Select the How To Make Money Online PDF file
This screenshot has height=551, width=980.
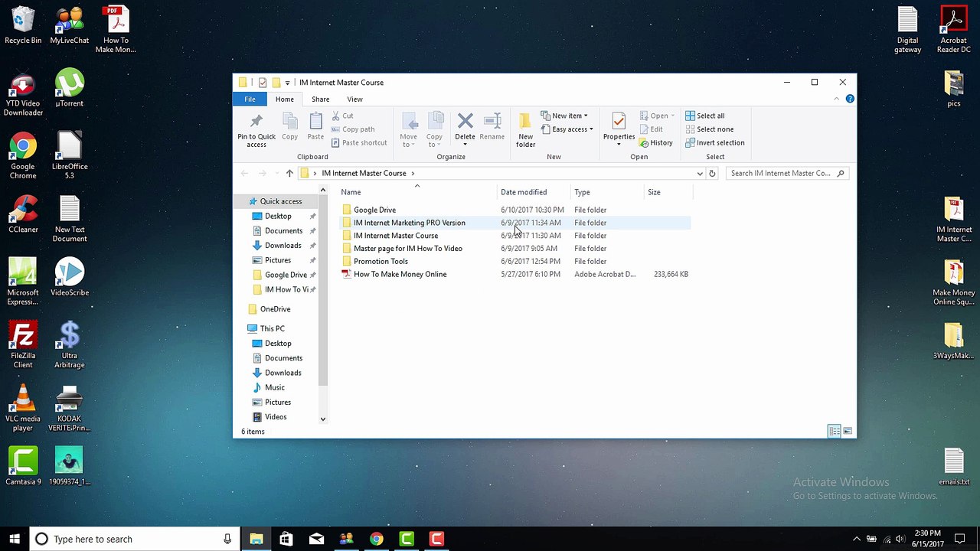(x=400, y=274)
